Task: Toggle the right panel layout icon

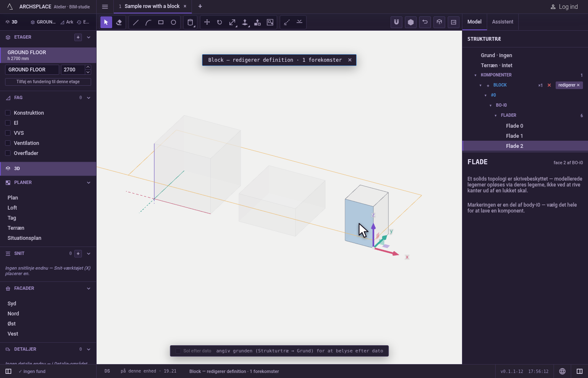Action: point(580,371)
